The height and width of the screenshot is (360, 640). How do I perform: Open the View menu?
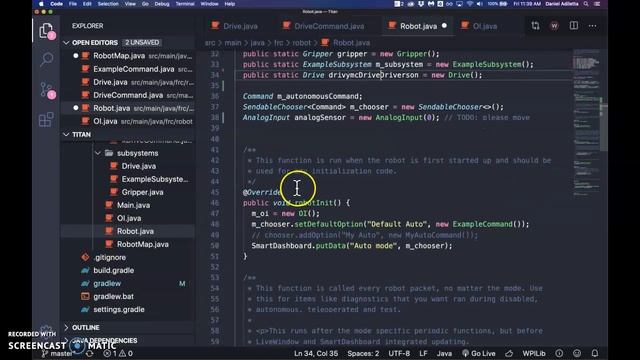(x=130, y=4)
